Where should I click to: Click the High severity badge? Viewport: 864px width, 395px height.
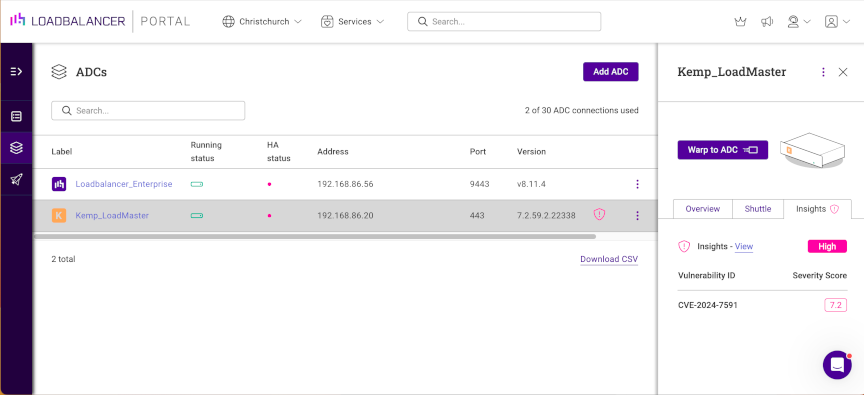pos(827,246)
